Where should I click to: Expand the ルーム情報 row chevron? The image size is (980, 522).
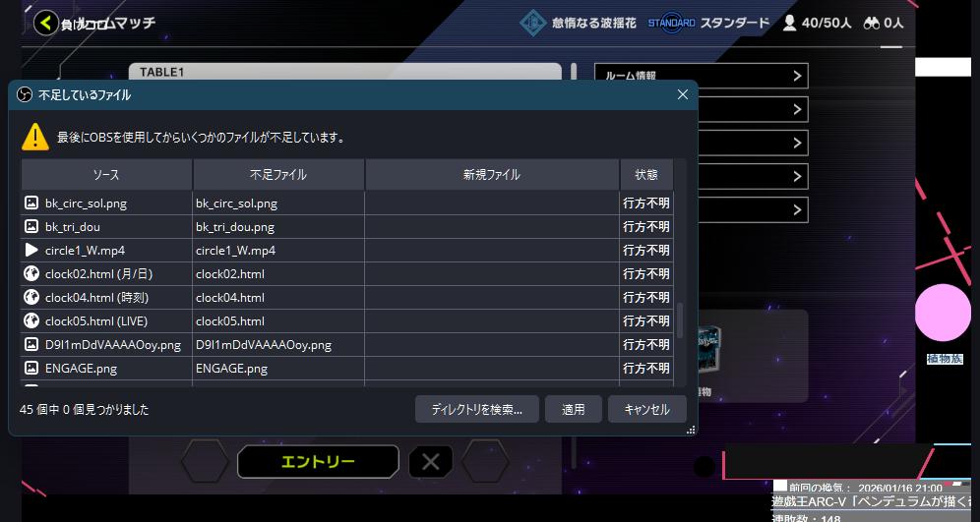797,76
